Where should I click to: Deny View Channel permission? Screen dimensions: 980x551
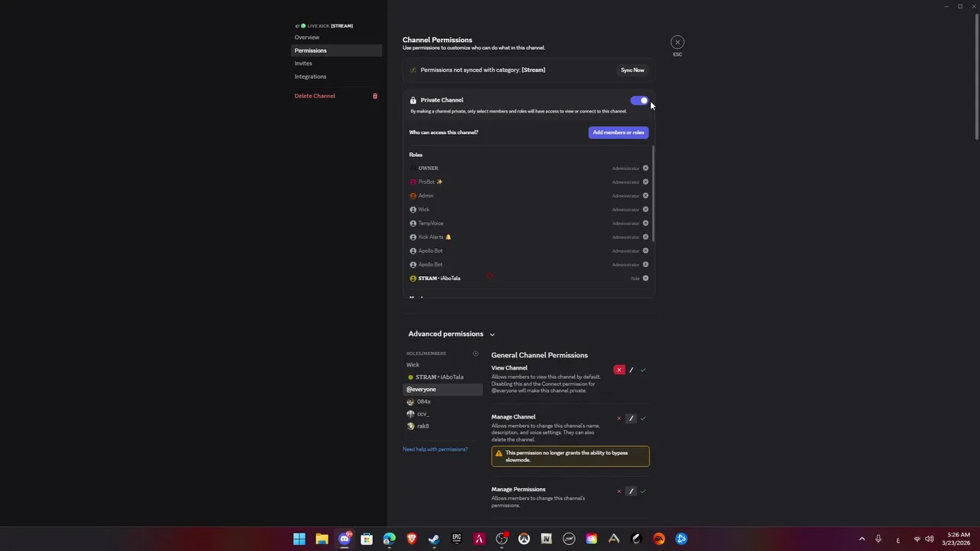point(619,370)
